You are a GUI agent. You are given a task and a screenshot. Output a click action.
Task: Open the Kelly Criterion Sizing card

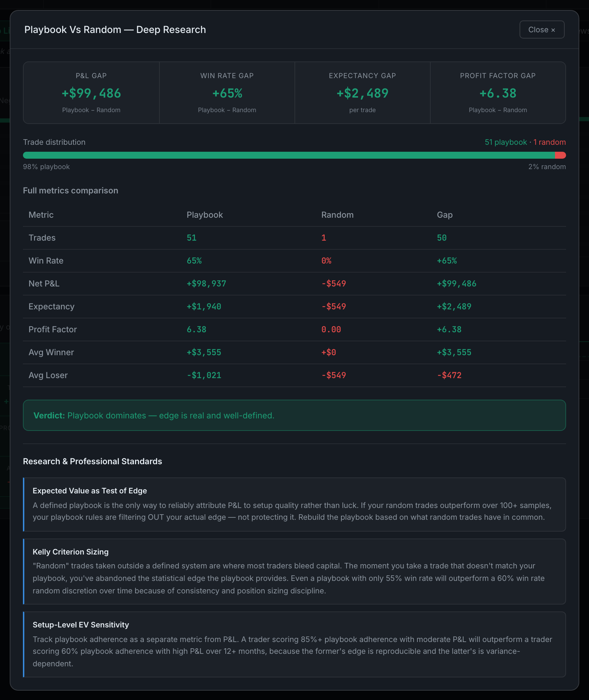[x=294, y=572]
